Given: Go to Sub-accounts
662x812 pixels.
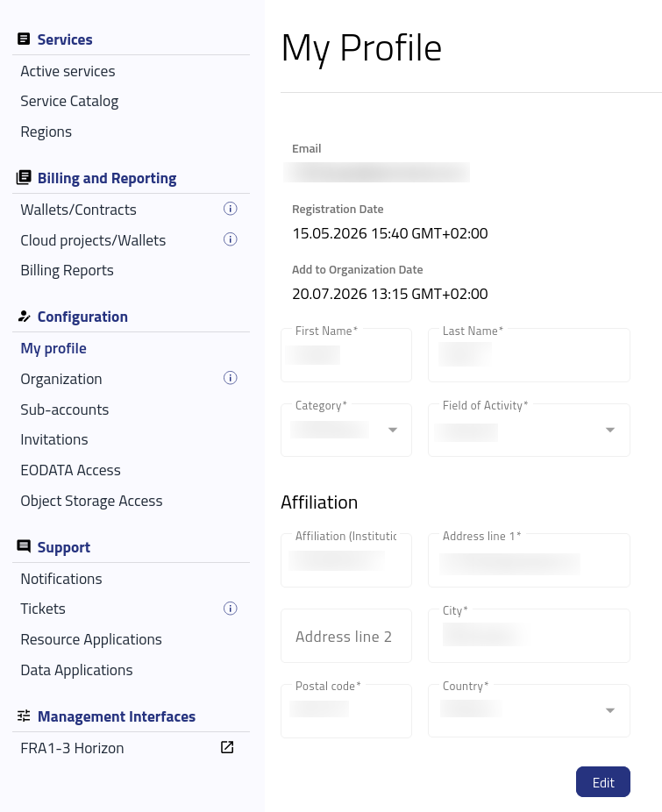Looking at the screenshot, I should point(65,410).
